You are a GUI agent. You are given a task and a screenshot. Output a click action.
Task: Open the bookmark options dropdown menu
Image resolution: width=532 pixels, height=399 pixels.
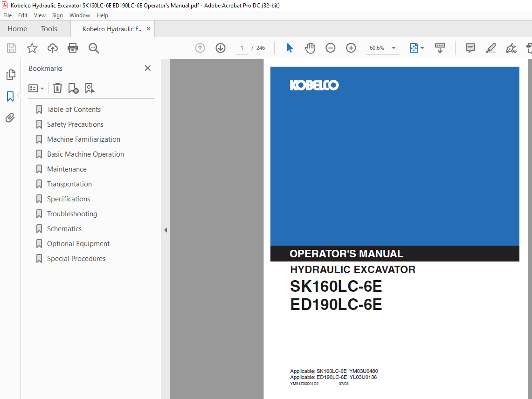(36, 88)
